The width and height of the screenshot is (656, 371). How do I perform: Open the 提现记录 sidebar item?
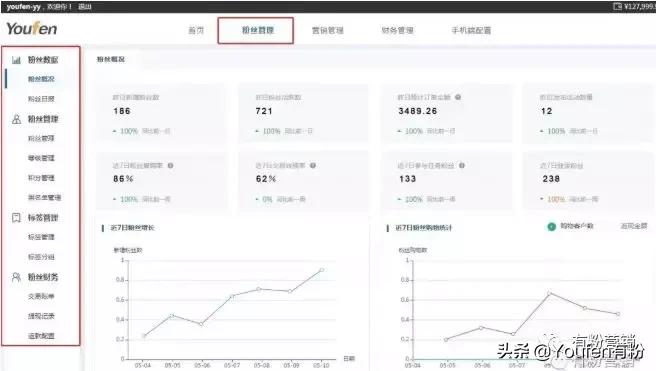point(41,316)
